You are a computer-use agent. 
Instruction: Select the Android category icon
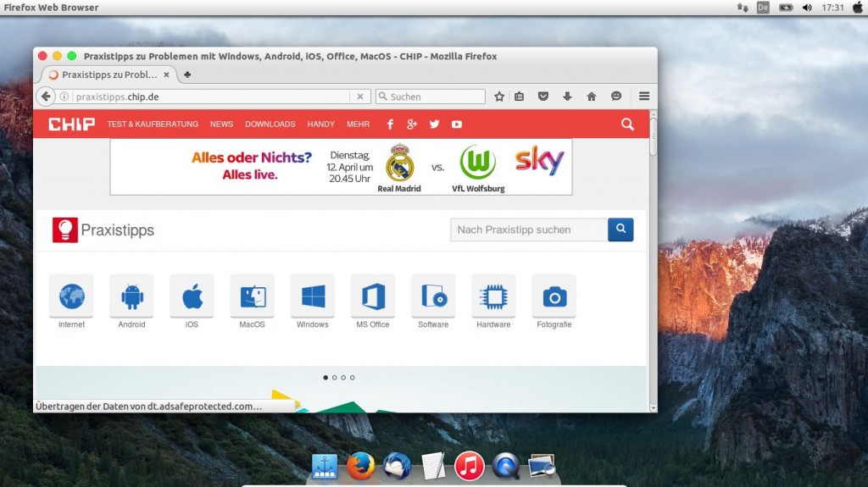131,296
